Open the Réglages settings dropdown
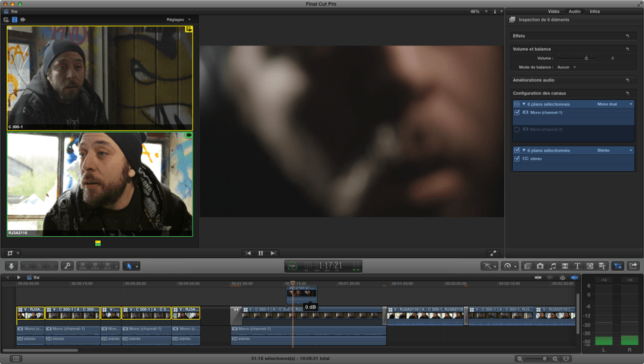The width and height of the screenshot is (644, 364). (x=178, y=19)
